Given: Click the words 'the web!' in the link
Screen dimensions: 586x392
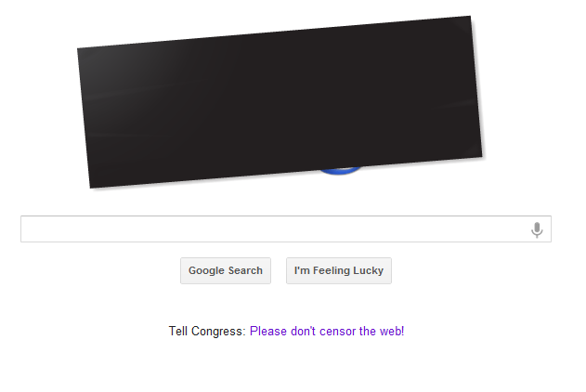Looking at the screenshot, I should tap(382, 331).
